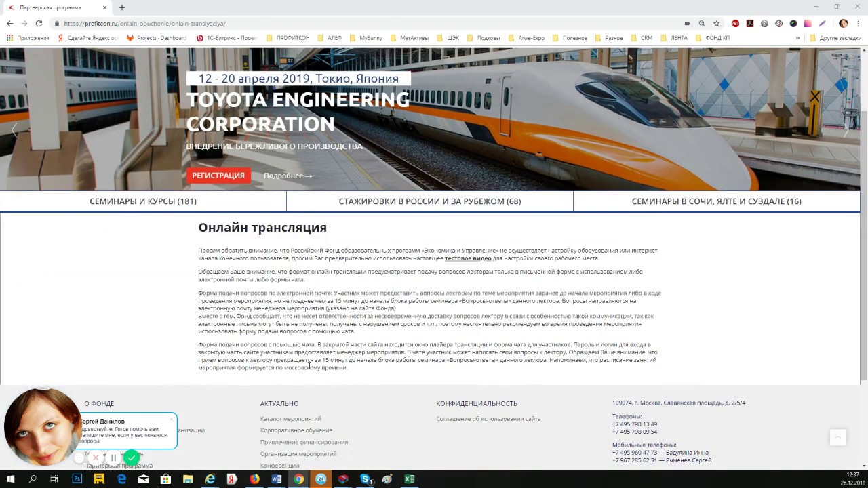
Task: Switch to Excel on the taskbar
Action: [410, 479]
